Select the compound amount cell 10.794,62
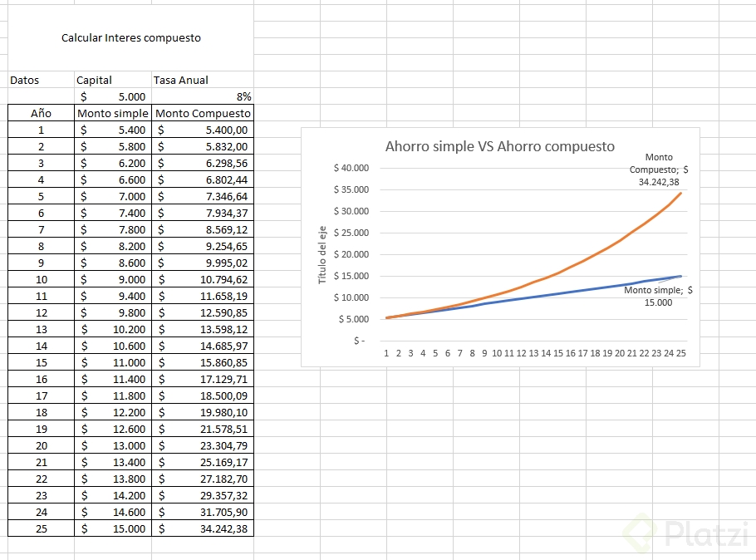The height and width of the screenshot is (560, 756). pos(203,279)
